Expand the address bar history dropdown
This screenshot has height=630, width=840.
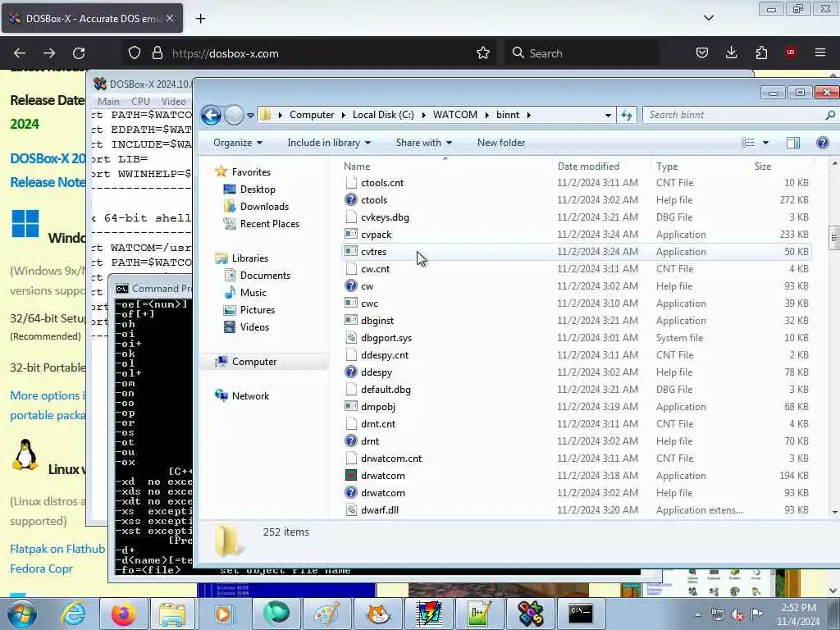(608, 115)
